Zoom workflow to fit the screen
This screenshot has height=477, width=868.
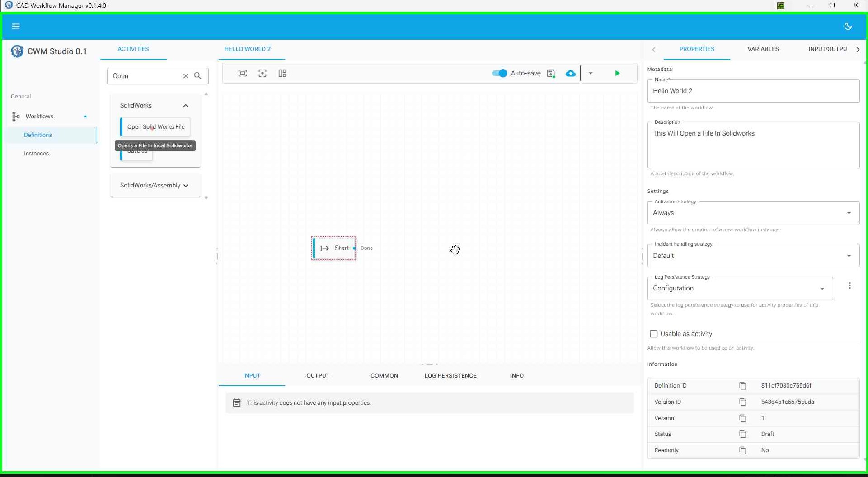(x=242, y=73)
